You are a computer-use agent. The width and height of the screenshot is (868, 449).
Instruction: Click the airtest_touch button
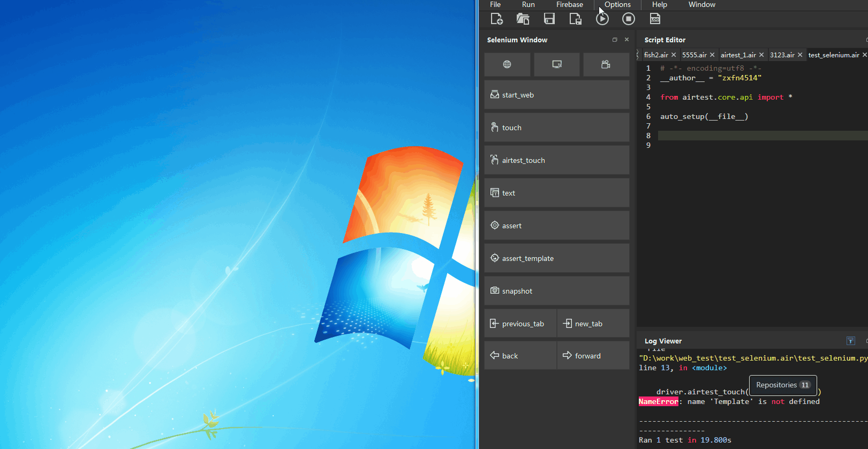tap(557, 160)
